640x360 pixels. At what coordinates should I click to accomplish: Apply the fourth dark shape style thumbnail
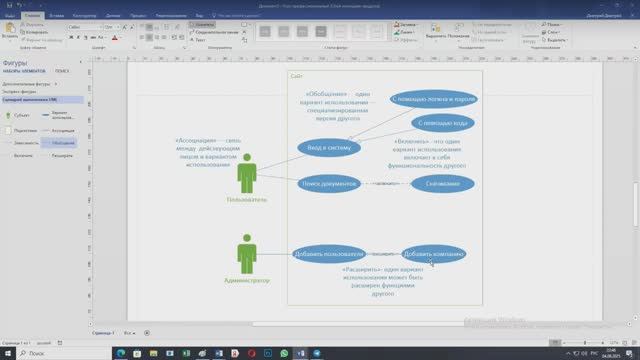pos(321,31)
